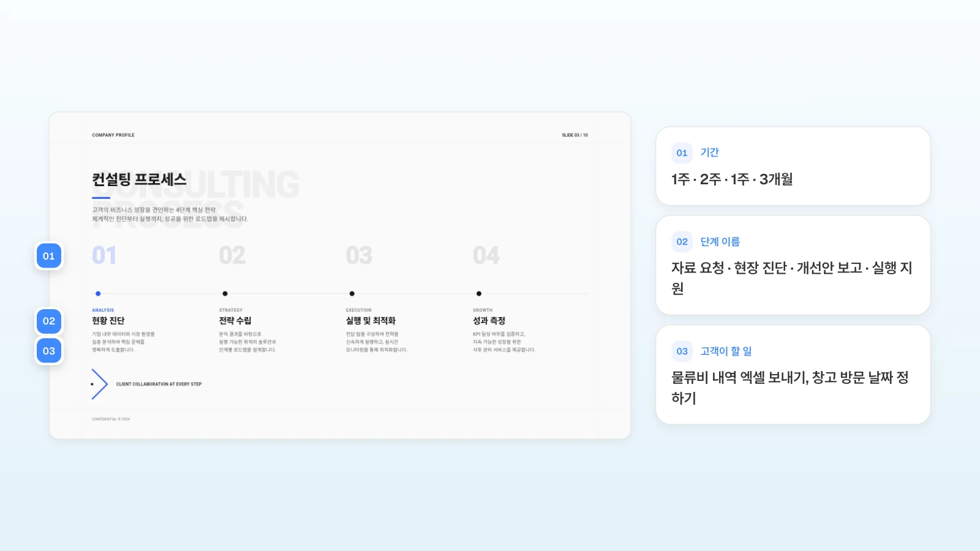Click the COMPANY PROFILE header label

coord(113,135)
